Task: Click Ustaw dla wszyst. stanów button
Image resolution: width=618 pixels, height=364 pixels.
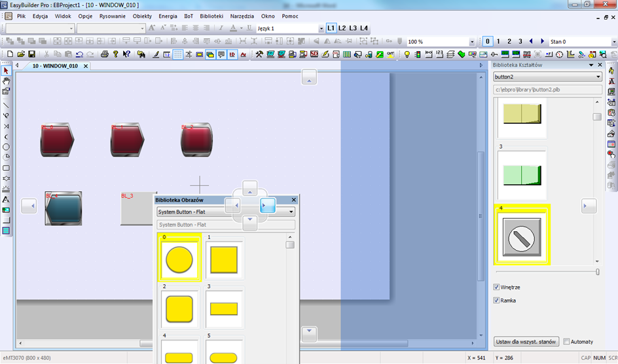Action: tap(526, 342)
